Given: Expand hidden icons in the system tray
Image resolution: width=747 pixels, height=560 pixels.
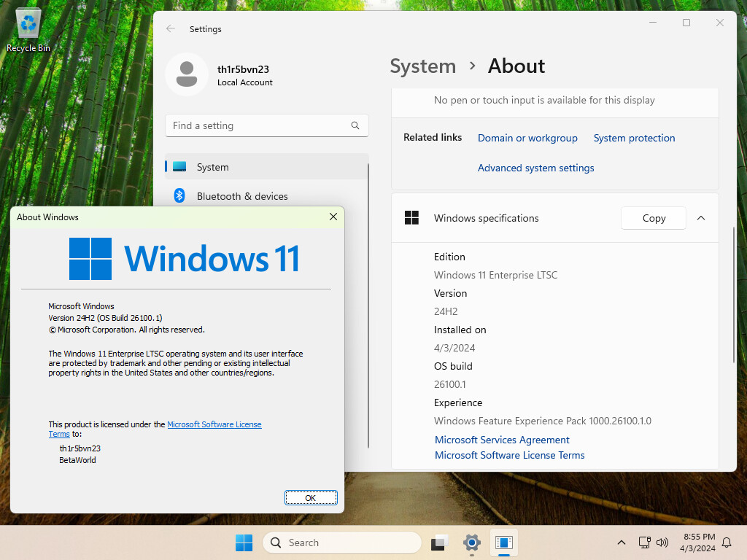Looking at the screenshot, I should pos(622,542).
